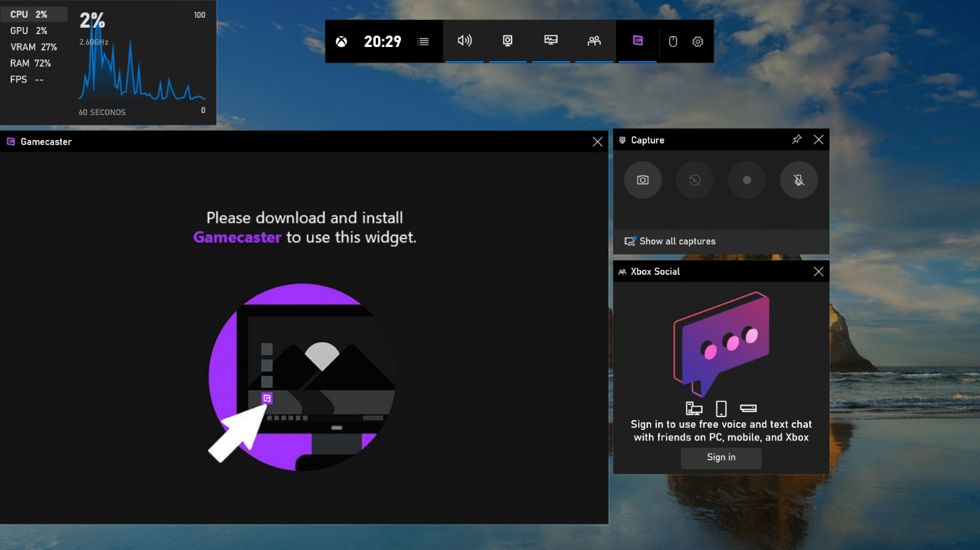
Task: Click the Xbox Social title icon
Action: (623, 271)
